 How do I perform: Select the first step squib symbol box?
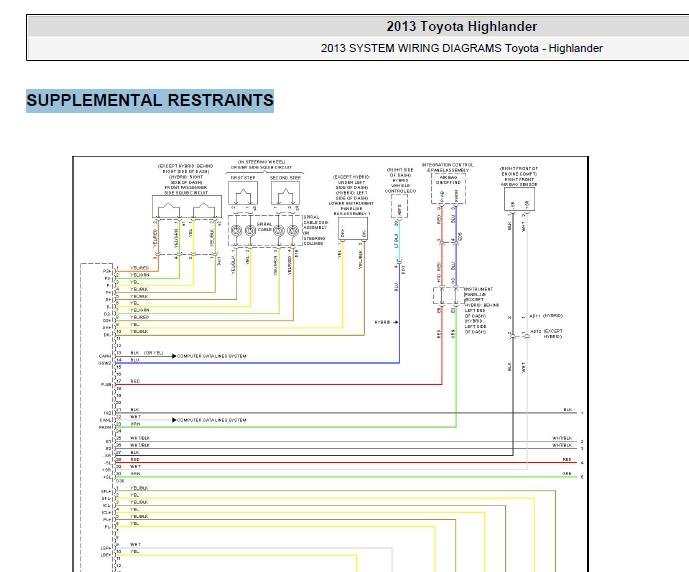pyautogui.click(x=243, y=193)
